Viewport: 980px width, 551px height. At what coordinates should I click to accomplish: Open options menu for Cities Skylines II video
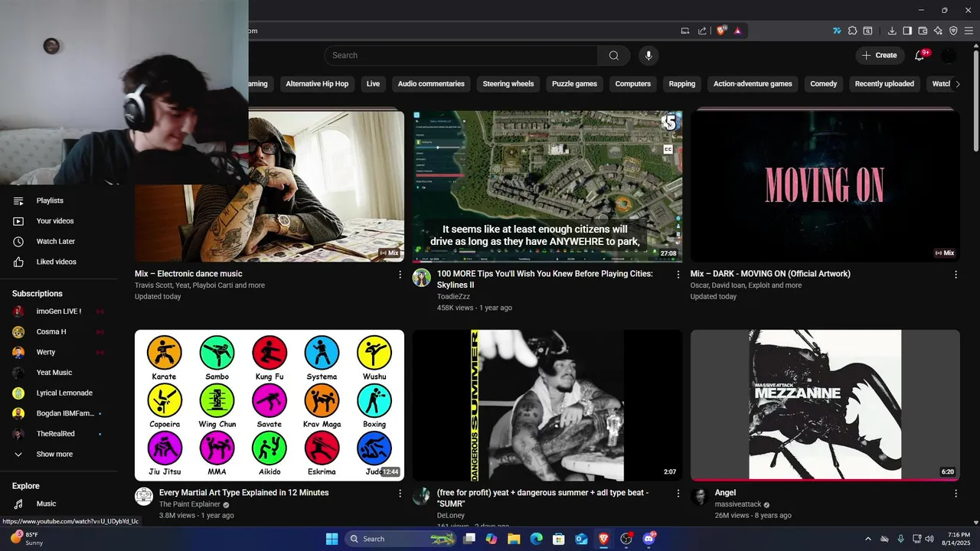[x=678, y=274]
